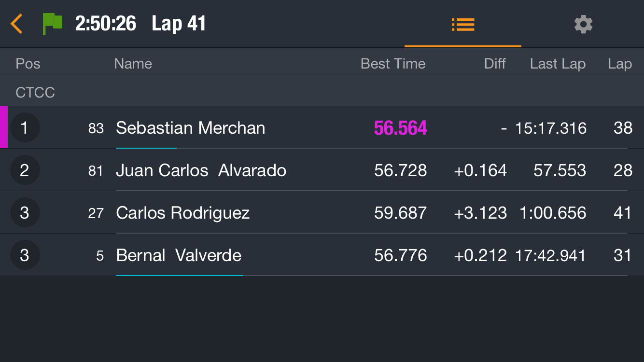644x362 pixels.
Task: Sort by Best Time column header
Action: click(393, 64)
